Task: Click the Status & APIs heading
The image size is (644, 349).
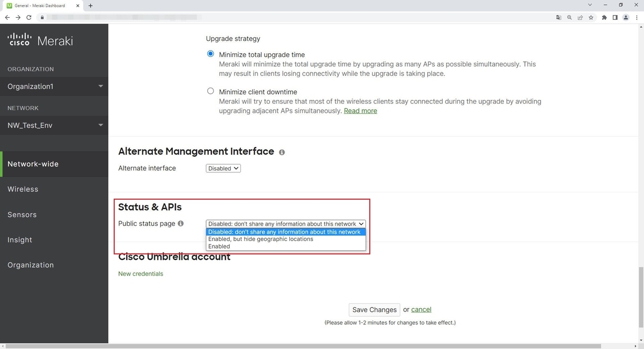Action: pos(150,207)
